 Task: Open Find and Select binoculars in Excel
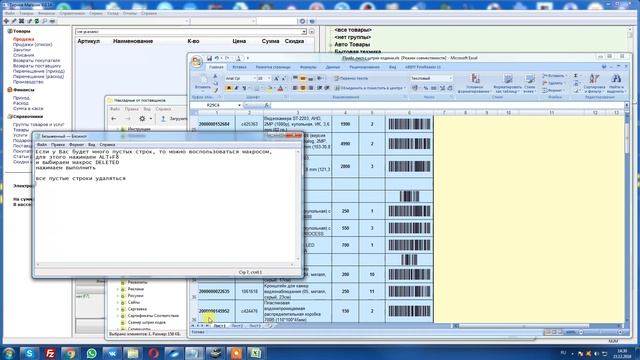click(x=616, y=84)
